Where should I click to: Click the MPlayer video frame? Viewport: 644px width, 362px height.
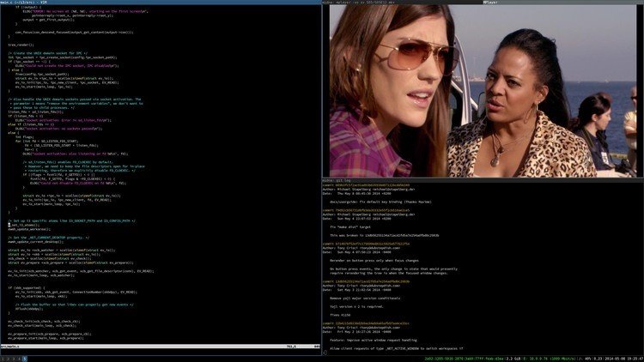click(483, 91)
